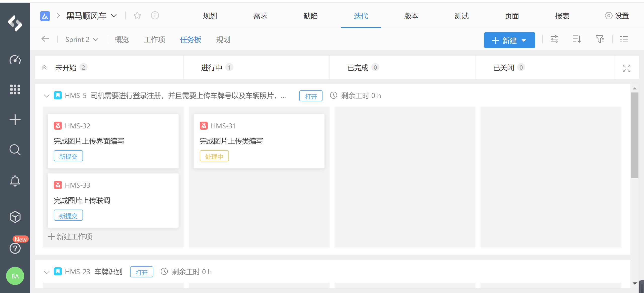Open the apps grid icon in sidebar

pyautogui.click(x=15, y=89)
